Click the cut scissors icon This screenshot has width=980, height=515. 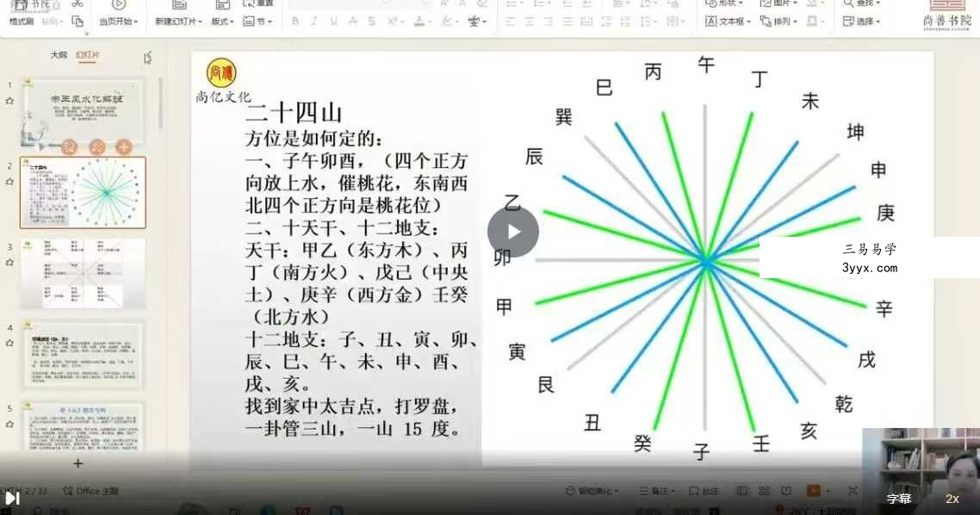point(78,3)
